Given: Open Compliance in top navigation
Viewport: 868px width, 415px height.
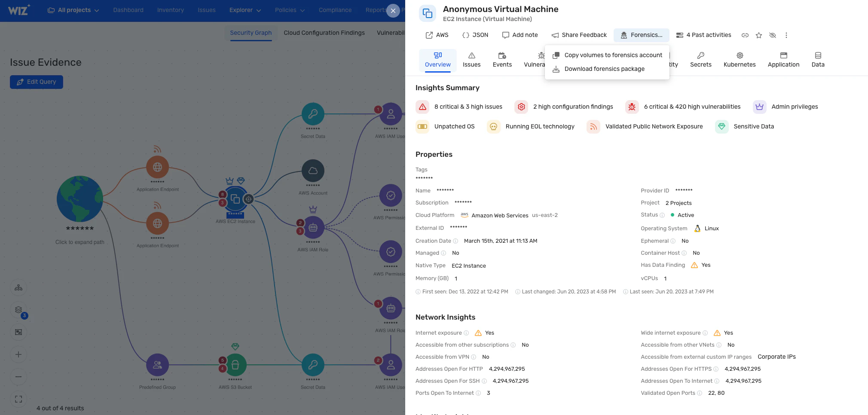Looking at the screenshot, I should click(x=335, y=10).
